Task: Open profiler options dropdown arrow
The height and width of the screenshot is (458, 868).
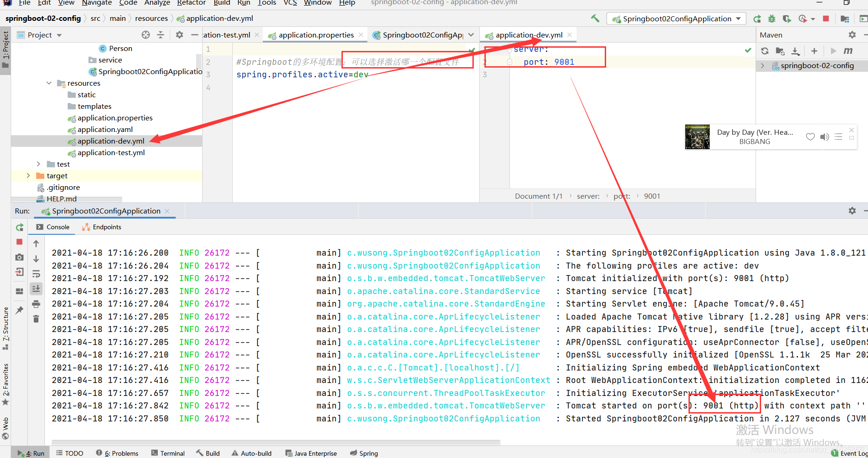Action: 813,19
